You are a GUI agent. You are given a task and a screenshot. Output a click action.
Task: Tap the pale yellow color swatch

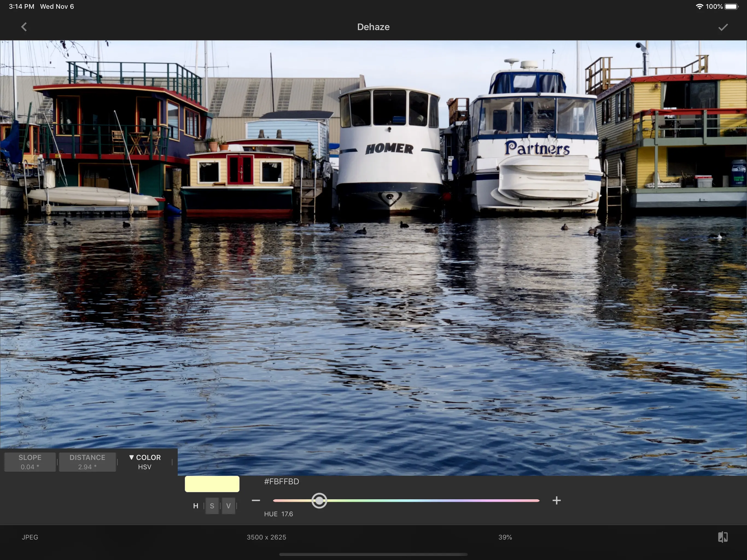tap(212, 484)
